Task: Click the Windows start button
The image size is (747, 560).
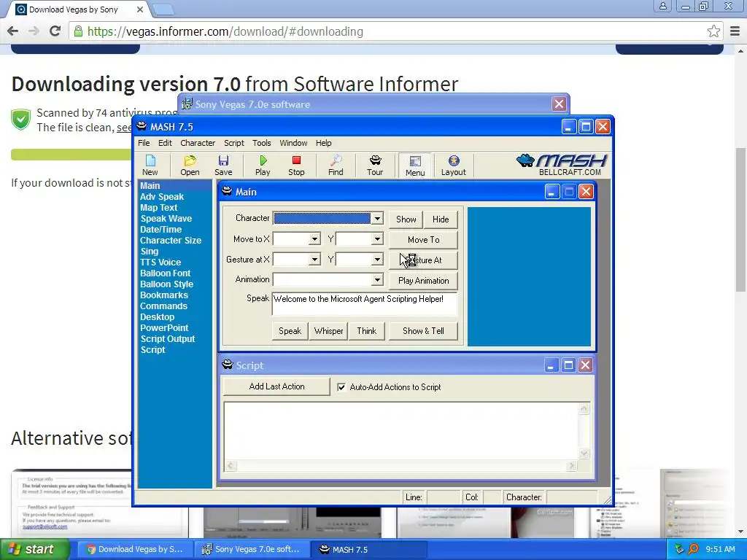Action: (x=34, y=549)
